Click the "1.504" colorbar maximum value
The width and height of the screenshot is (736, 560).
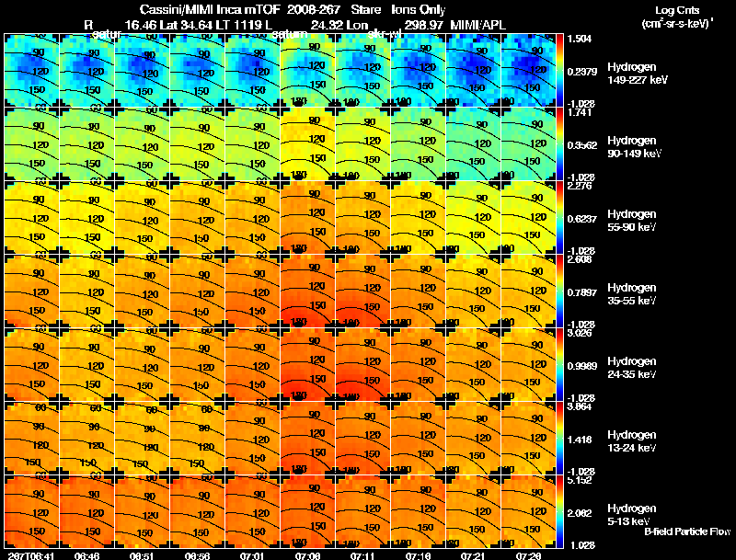580,39
